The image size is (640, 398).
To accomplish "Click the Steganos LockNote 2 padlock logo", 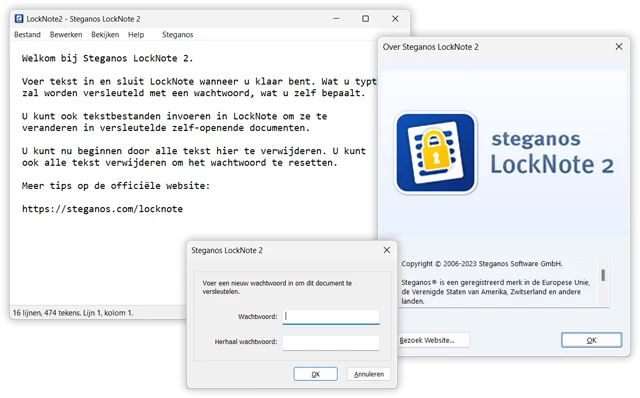I will [436, 153].
